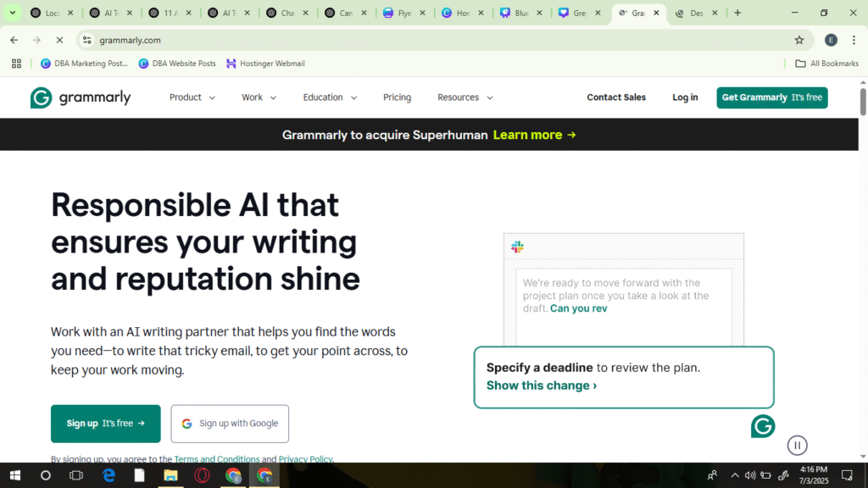Launch Microsoft Edge from taskbar
Viewport: 868px width, 488px height.
[109, 475]
